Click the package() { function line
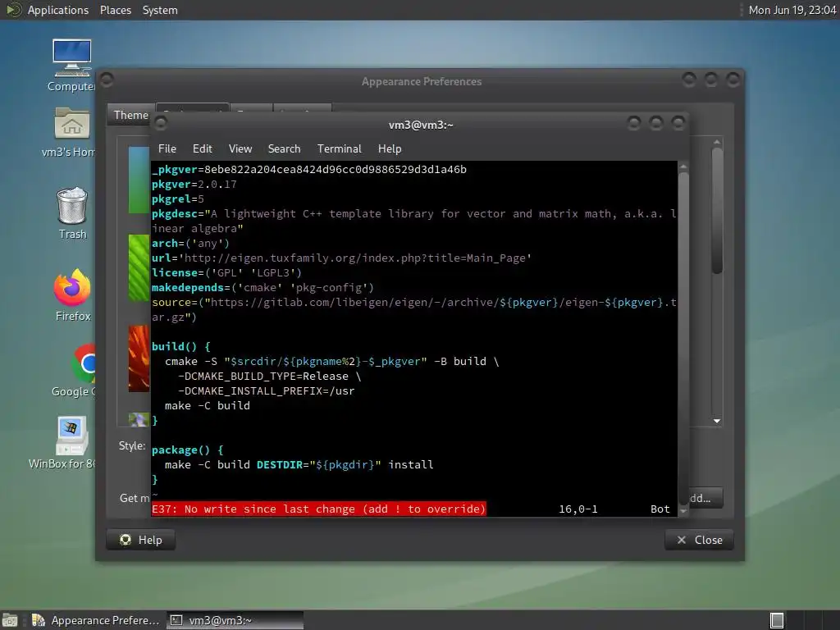The height and width of the screenshot is (630, 840). [188, 450]
